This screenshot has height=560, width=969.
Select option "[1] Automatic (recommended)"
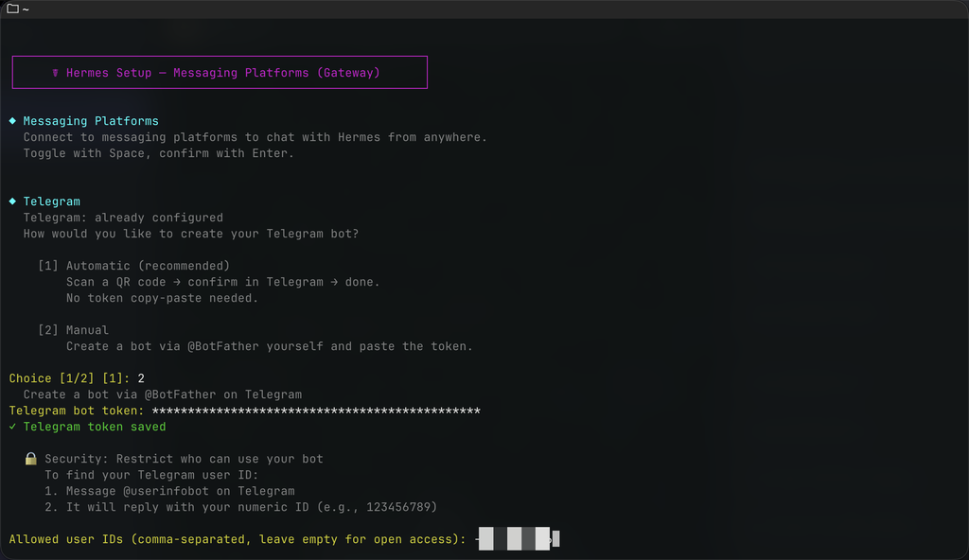pyautogui.click(x=134, y=266)
